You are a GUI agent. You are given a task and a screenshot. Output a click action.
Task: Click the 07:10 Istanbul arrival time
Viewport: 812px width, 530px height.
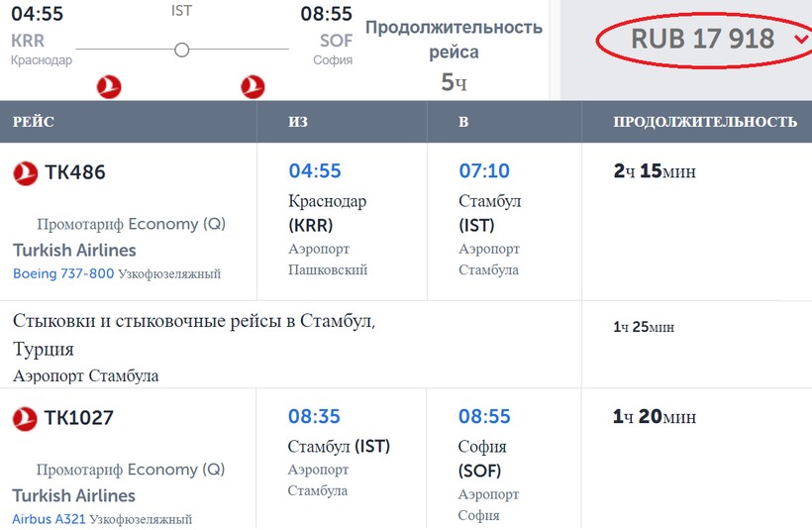484,171
